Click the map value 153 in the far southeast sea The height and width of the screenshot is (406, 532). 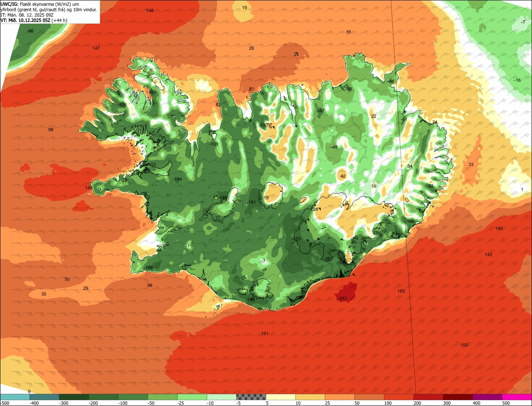464,345
